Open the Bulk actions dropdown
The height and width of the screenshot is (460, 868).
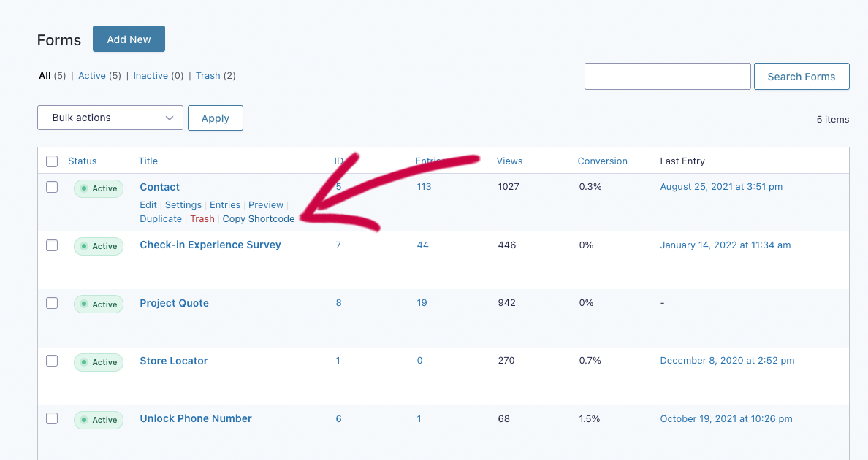(110, 118)
